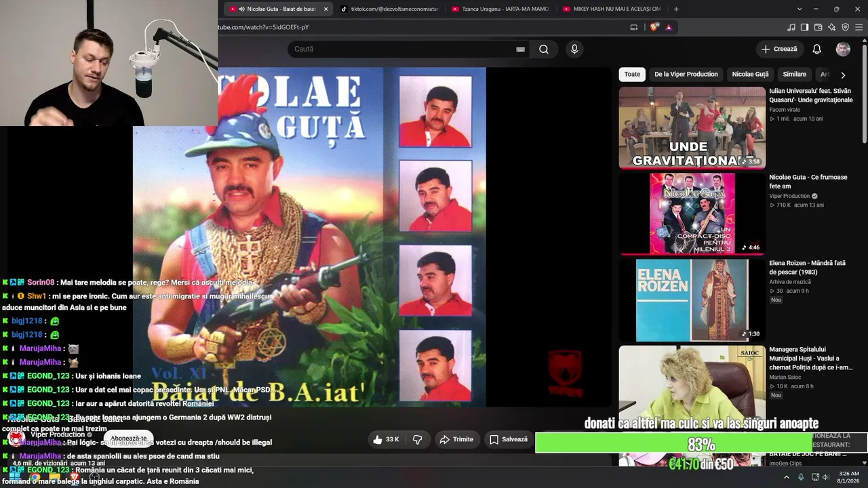Open the taskbar clock showing 3:26 AM
The height and width of the screenshot is (488, 868).
pos(849,477)
